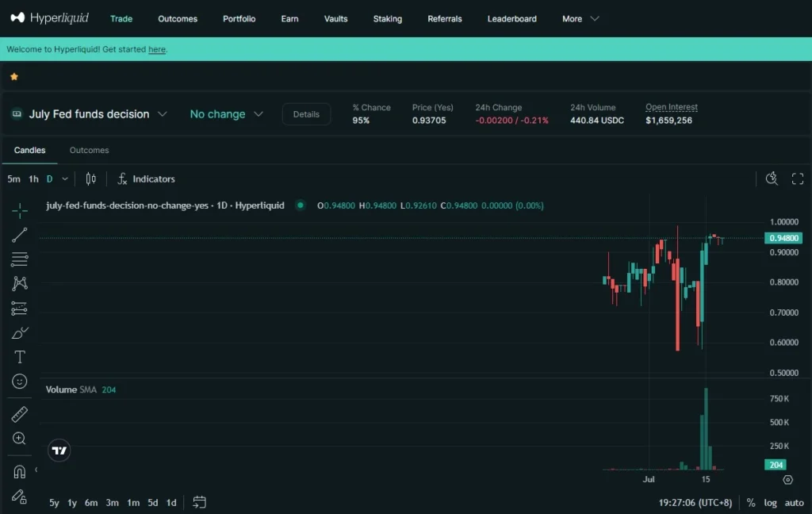Image resolution: width=812 pixels, height=514 pixels.
Task: Click the Hyperliquid logo
Action: (x=49, y=18)
